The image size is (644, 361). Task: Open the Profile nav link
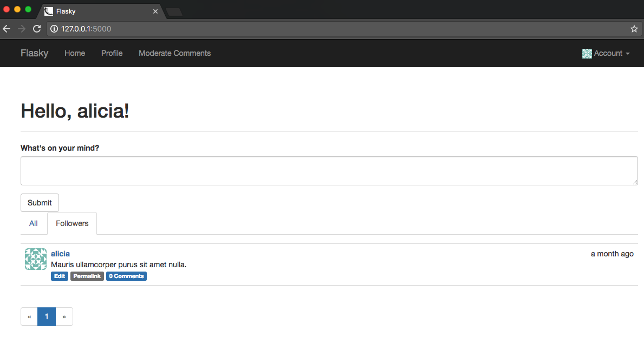[112, 53]
